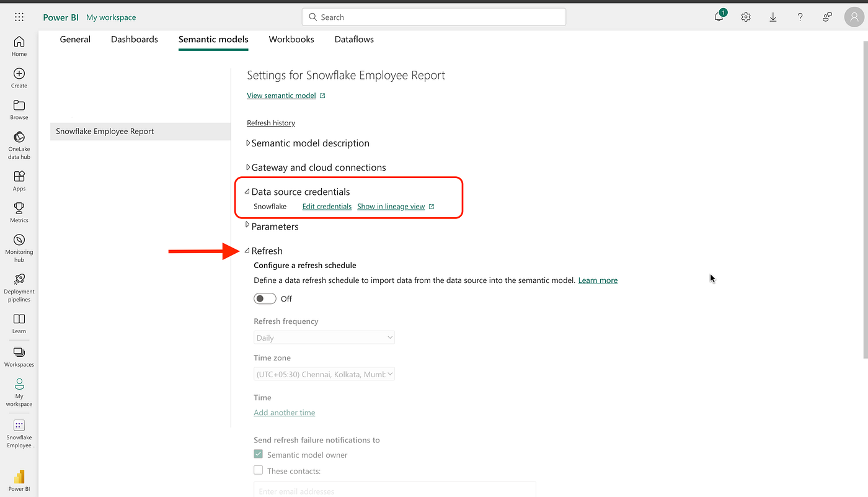Click the email addresses input field

[x=395, y=490]
